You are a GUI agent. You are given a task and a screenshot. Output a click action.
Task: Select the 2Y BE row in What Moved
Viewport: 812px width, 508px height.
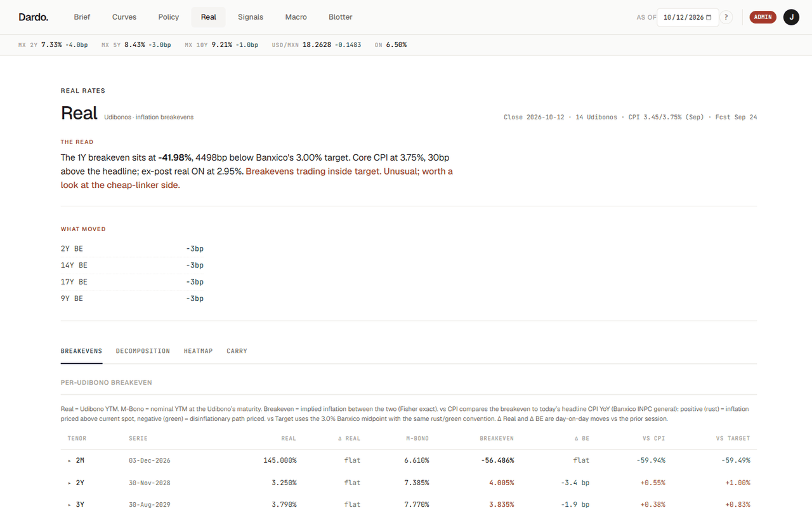point(132,249)
